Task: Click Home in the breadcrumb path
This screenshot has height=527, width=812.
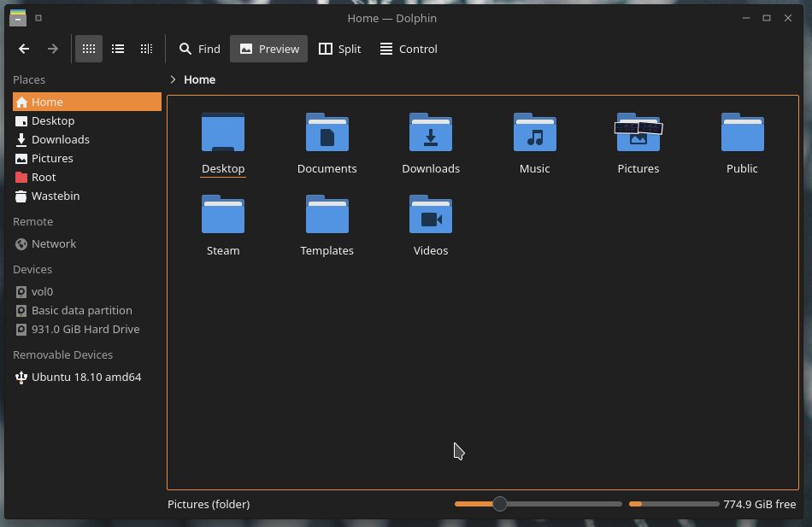Action: pos(199,79)
